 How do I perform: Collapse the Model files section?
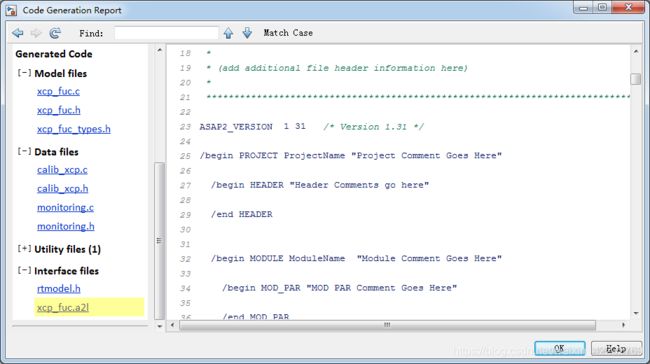(x=24, y=73)
